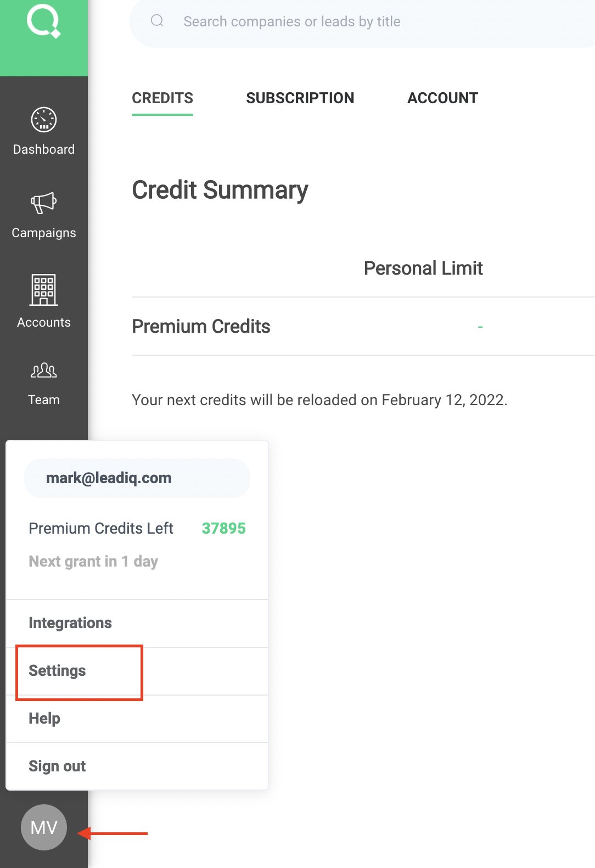Click the search magnifier icon
Image resolution: width=595 pixels, height=868 pixels.
click(157, 21)
